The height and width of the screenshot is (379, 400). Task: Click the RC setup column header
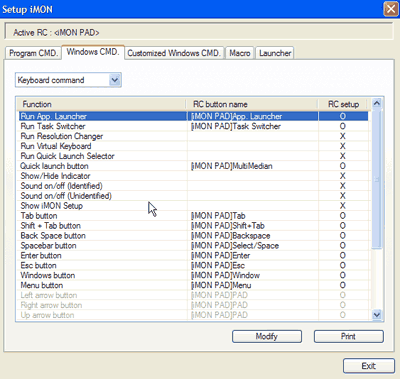tap(343, 104)
